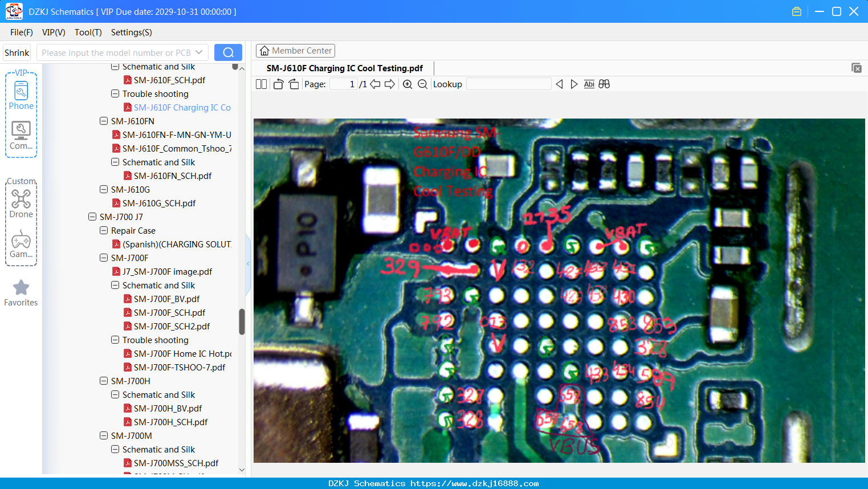Viewport: 868px width, 489px height.
Task: Open the Tool(T) menu
Action: [x=88, y=32]
